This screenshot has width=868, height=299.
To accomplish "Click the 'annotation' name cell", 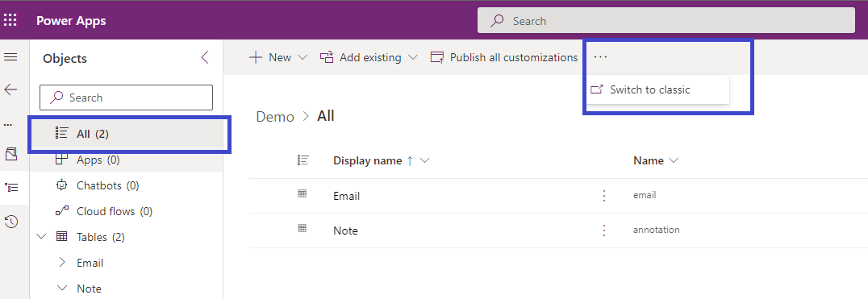I will click(x=657, y=230).
